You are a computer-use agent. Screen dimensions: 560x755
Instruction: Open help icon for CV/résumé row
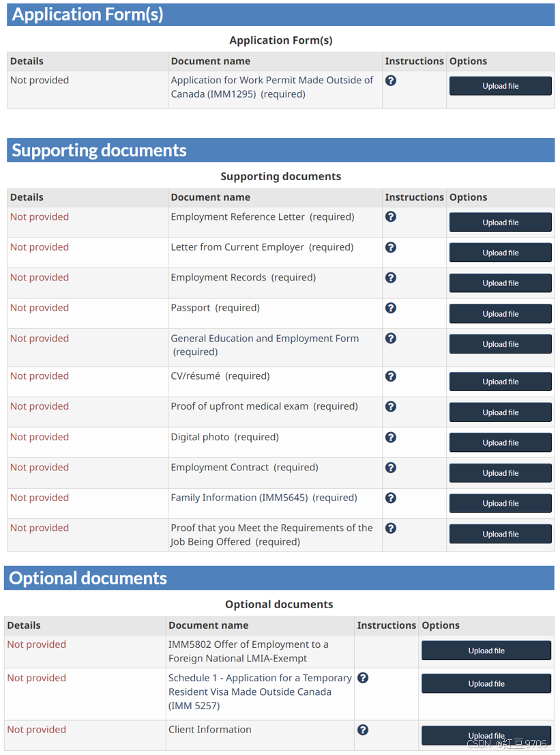(391, 376)
